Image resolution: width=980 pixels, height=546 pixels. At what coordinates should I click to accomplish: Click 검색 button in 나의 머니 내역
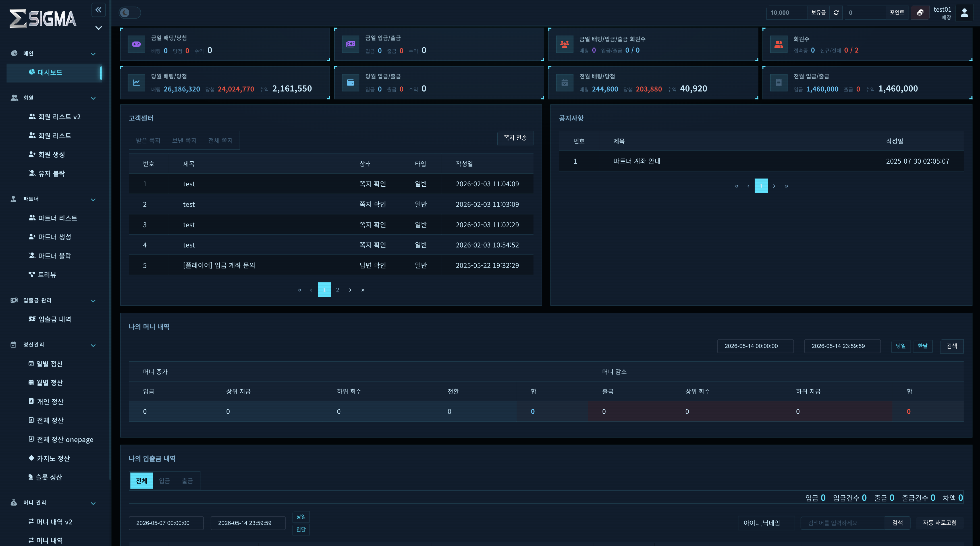(952, 346)
